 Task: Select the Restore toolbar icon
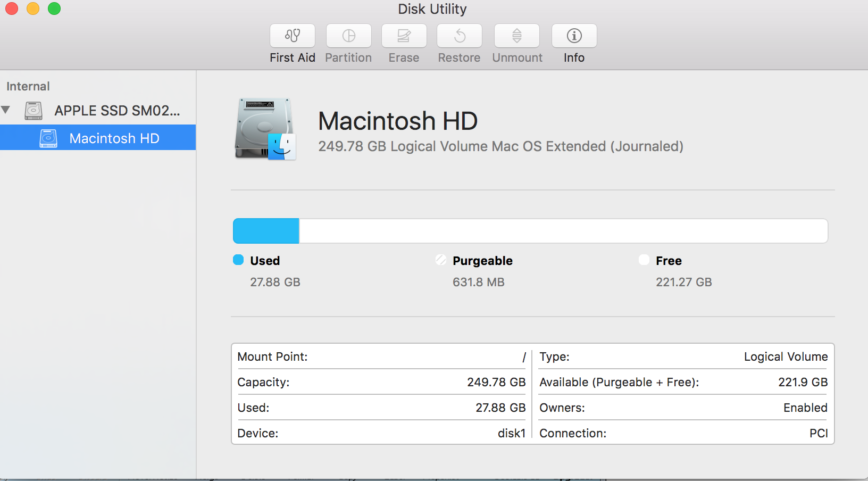point(460,36)
